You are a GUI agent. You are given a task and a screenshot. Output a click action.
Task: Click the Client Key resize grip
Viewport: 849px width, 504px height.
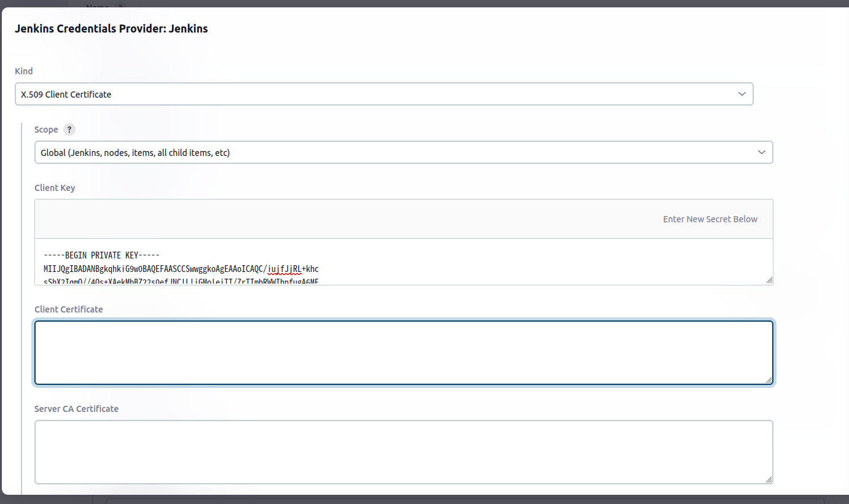769,280
